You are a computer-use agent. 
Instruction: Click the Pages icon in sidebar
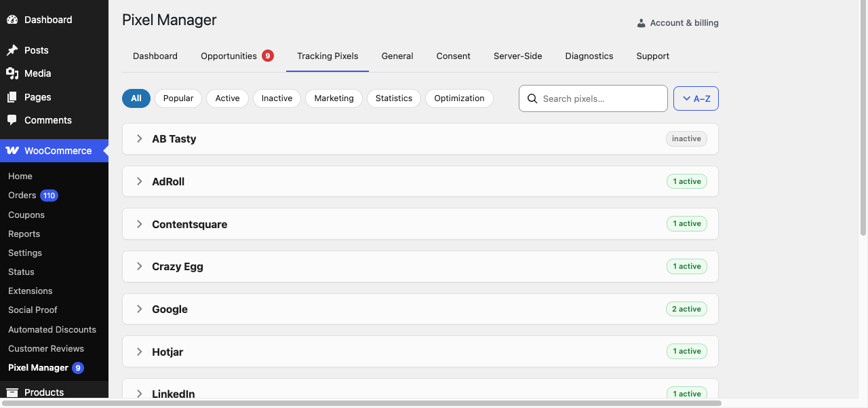(12, 97)
